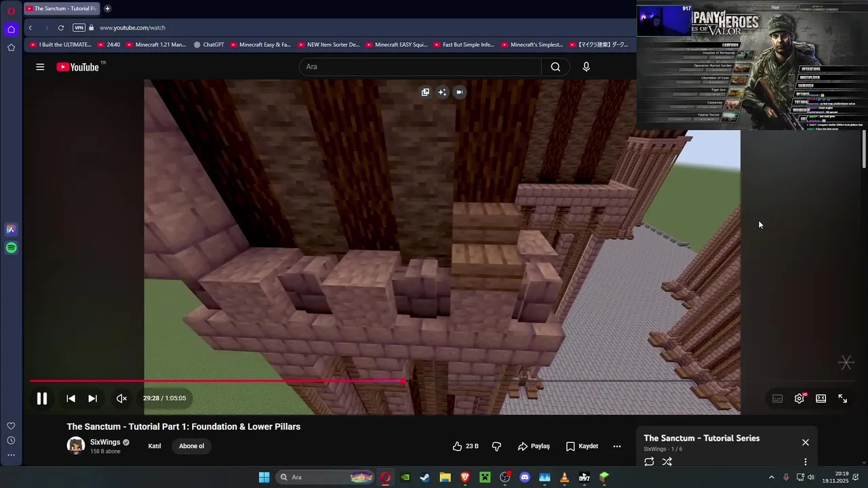
Task: Open the 'I Built the ULTIMATE...' bookmark
Action: click(x=61, y=45)
